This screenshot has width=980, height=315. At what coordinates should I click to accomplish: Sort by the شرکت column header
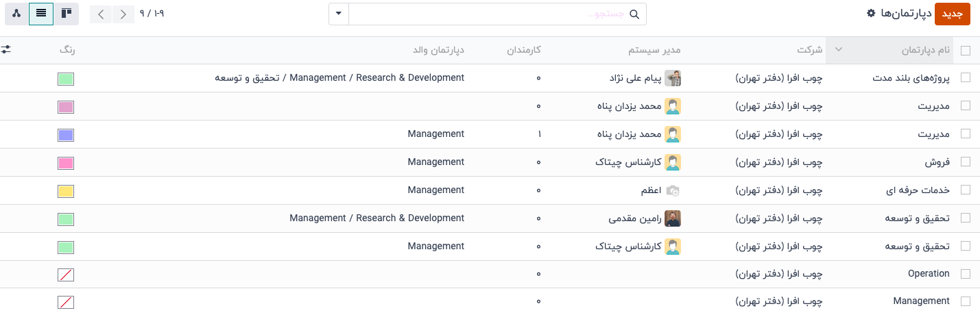809,51
